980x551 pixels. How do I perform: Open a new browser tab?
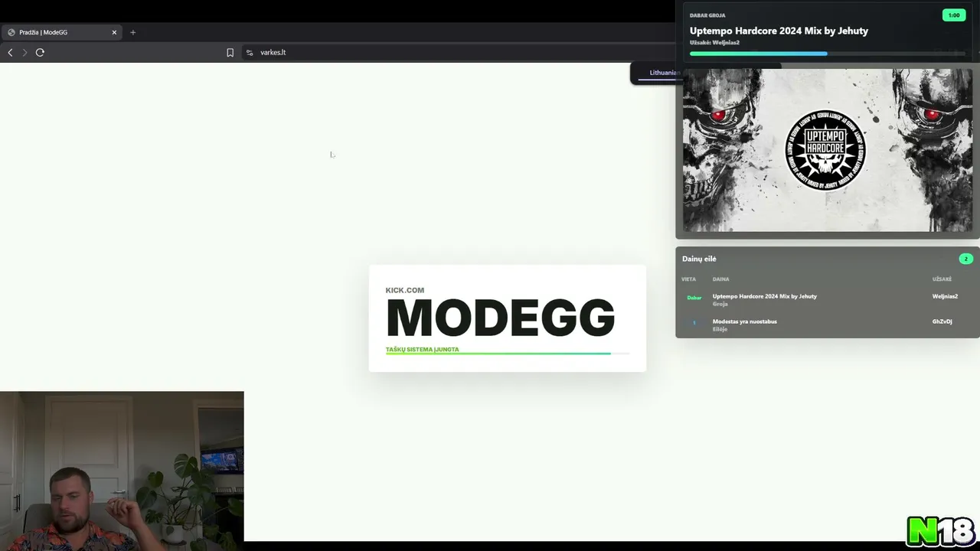pos(132,32)
